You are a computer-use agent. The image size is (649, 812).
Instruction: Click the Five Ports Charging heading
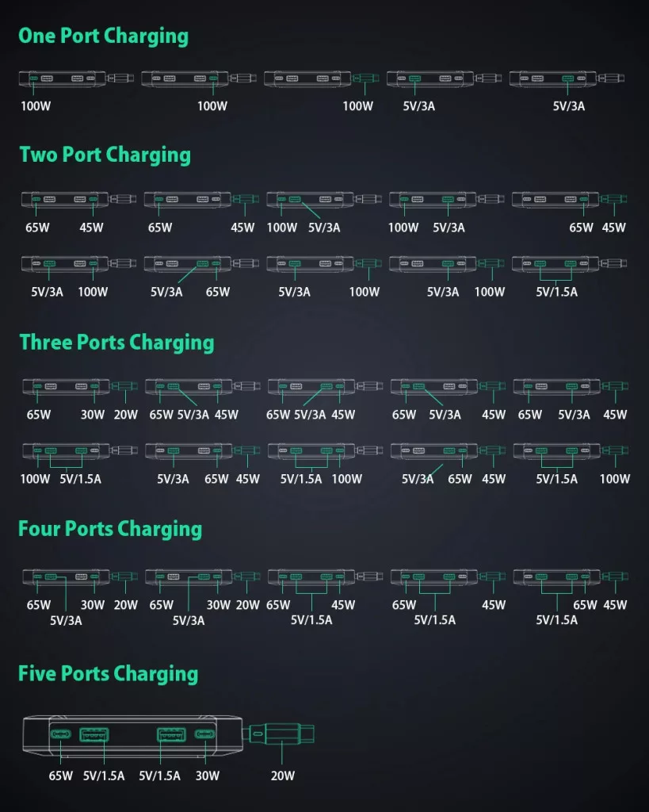[x=108, y=674]
